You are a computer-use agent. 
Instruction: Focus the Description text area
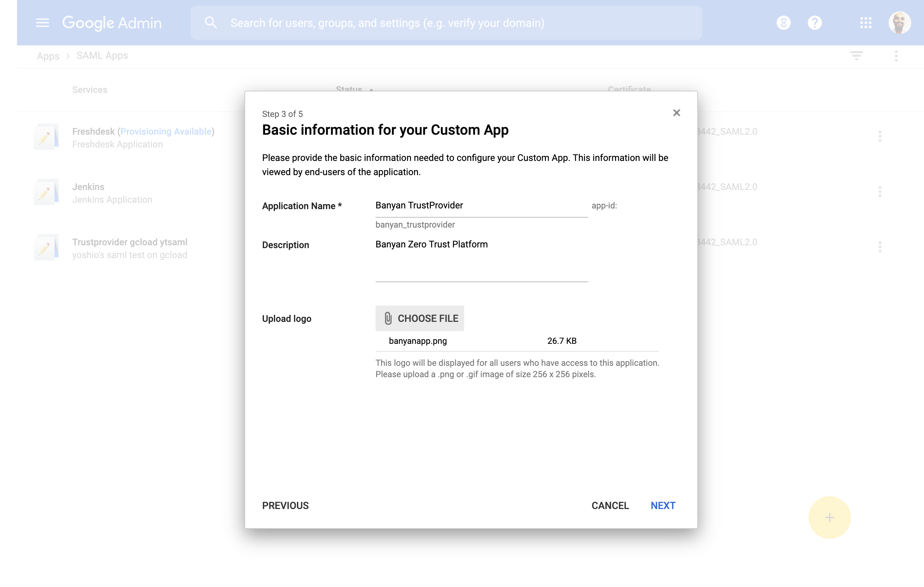point(481,259)
